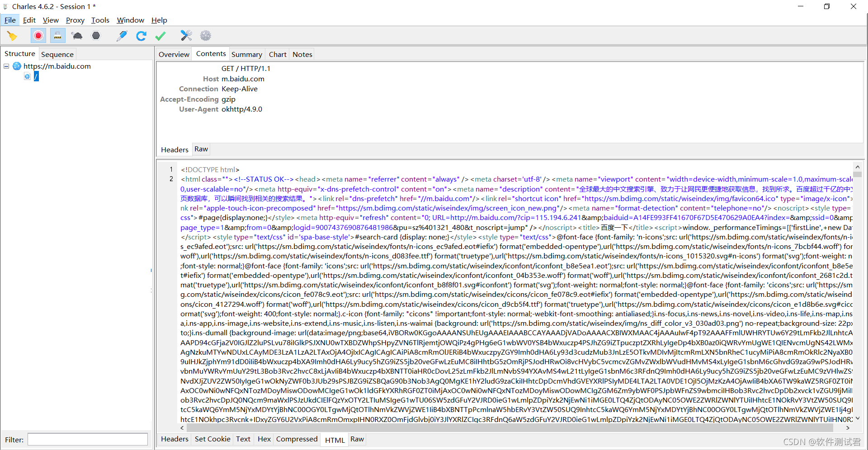Screen dimensions: 868x450
Task: Open the Notes tab
Action: coord(302,54)
